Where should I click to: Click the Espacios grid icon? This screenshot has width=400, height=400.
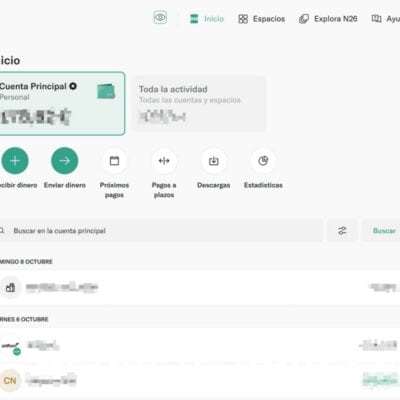(x=243, y=19)
